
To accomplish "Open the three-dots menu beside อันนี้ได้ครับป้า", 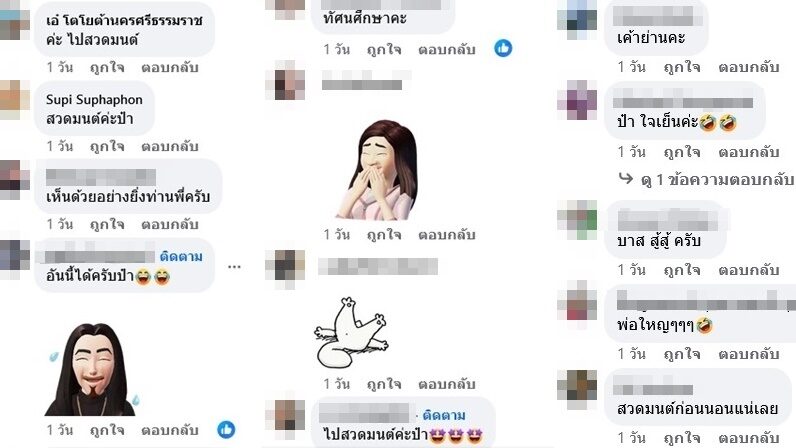I will (234, 267).
